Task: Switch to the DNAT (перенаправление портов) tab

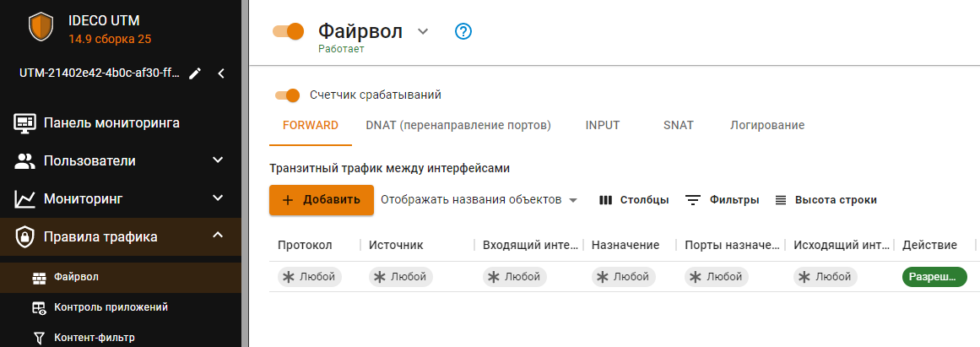Action: click(458, 125)
